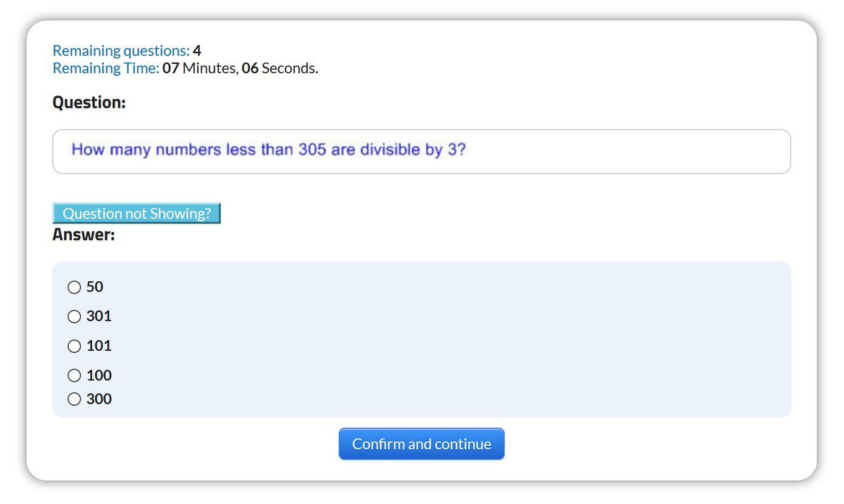Click the 301 answer label text
The width and height of the screenshot is (844, 504).
[99, 316]
